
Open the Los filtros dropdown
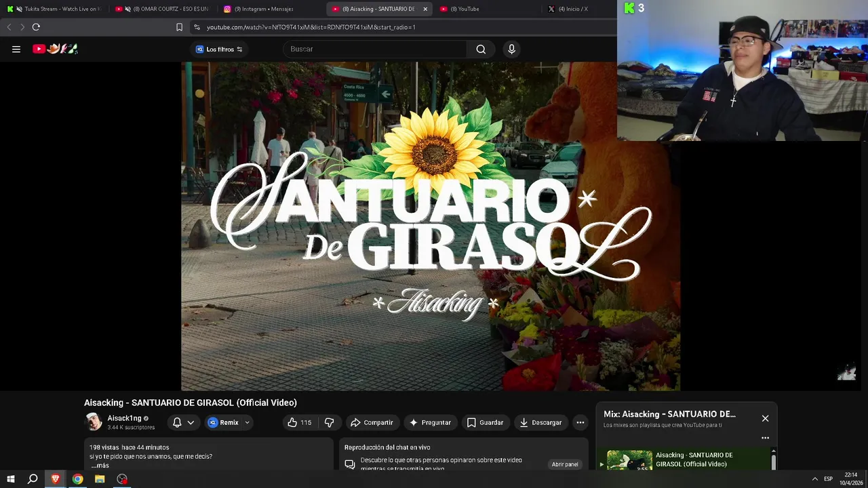pyautogui.click(x=219, y=49)
